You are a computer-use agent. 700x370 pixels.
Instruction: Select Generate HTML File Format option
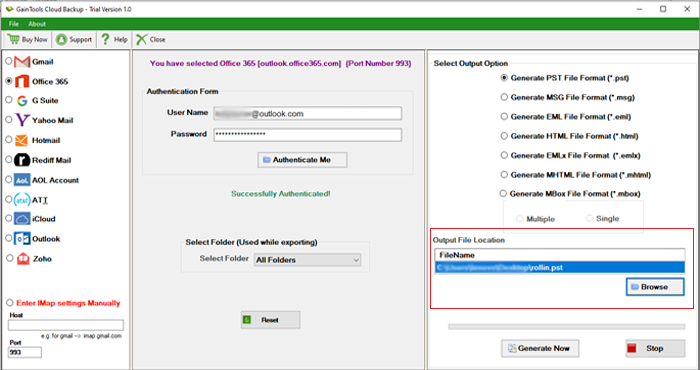504,136
